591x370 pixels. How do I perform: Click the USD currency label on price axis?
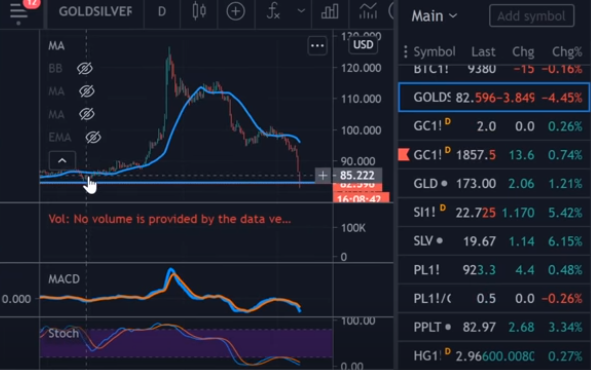(x=363, y=45)
